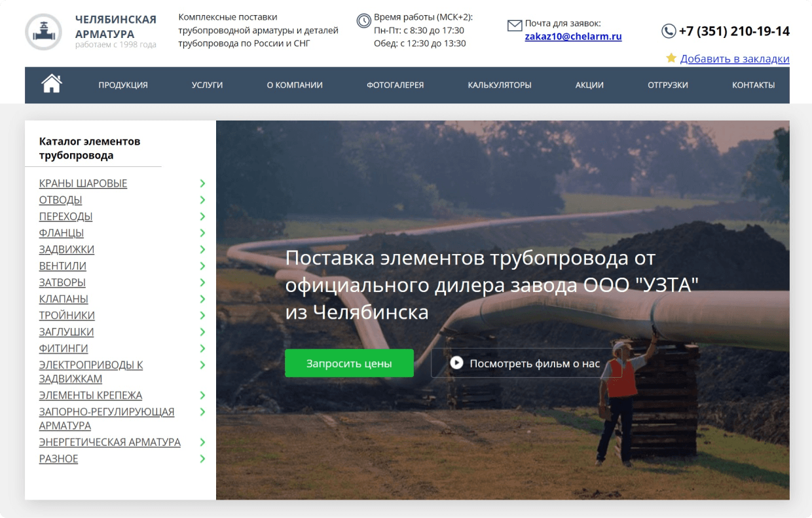Open the ПЕРЕХОДЫ catalog link
This screenshot has width=812, height=518.
[x=66, y=216]
